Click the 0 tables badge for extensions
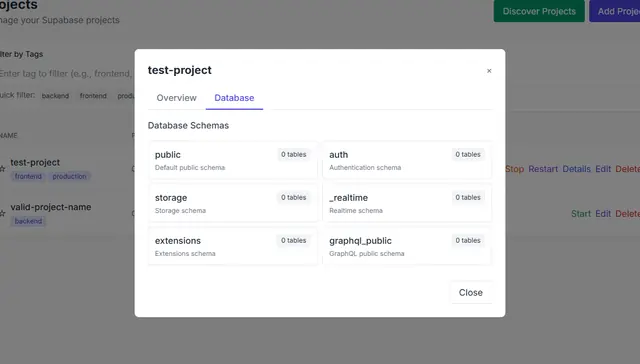The image size is (640, 364). pyautogui.click(x=293, y=240)
